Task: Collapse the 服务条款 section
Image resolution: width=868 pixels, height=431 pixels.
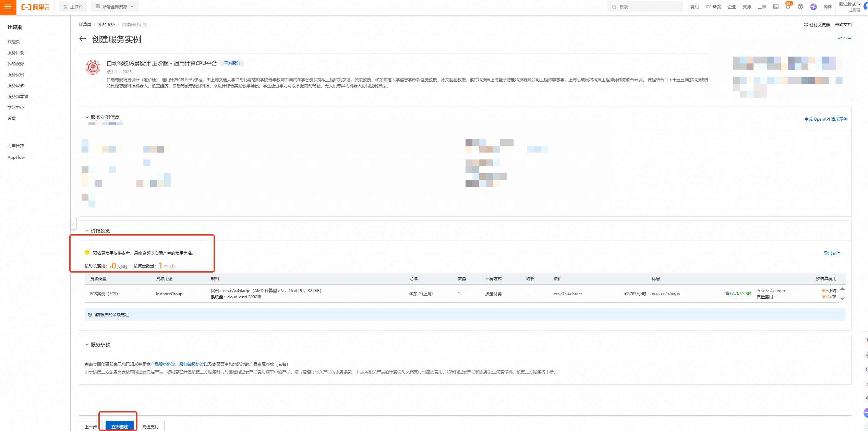Action: tap(87, 345)
